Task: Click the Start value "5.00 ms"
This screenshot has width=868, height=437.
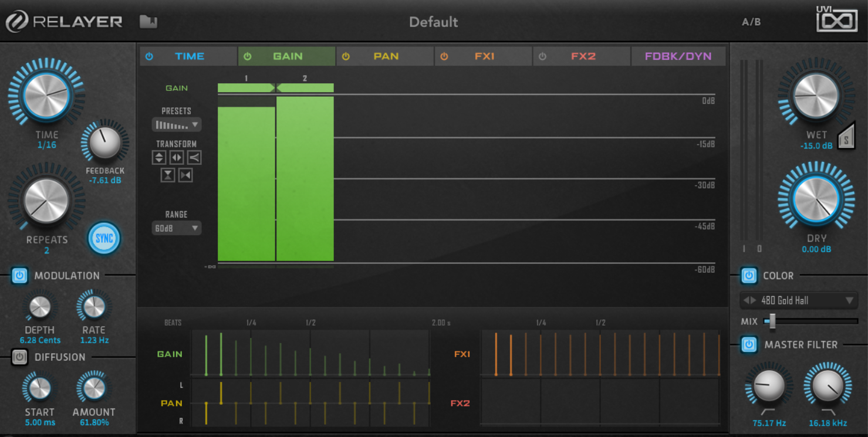Action: tap(40, 422)
